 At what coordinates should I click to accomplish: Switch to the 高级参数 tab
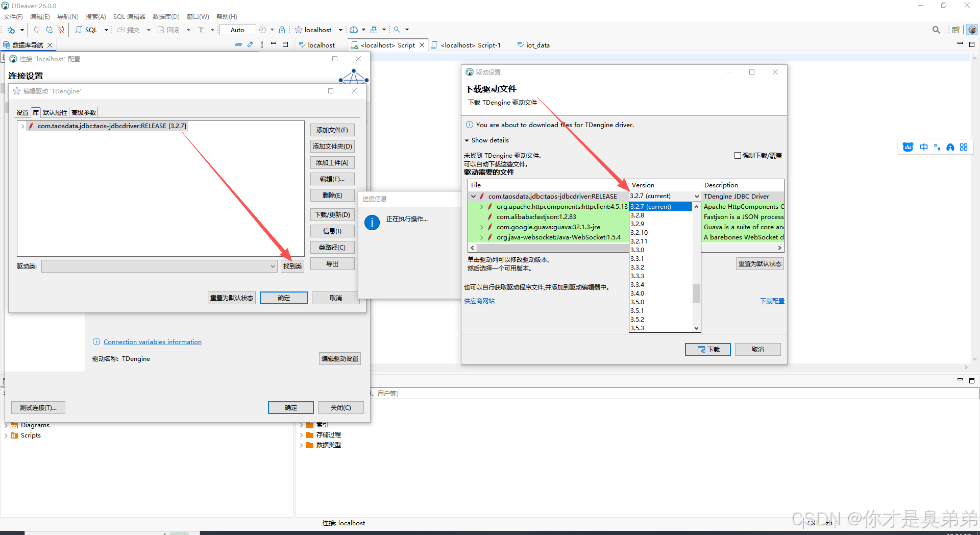coord(83,112)
